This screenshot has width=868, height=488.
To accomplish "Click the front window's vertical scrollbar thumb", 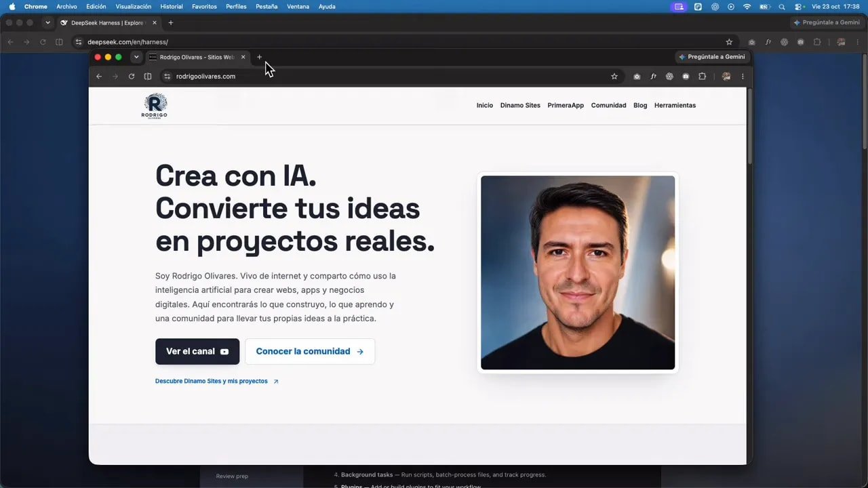I will [x=749, y=126].
